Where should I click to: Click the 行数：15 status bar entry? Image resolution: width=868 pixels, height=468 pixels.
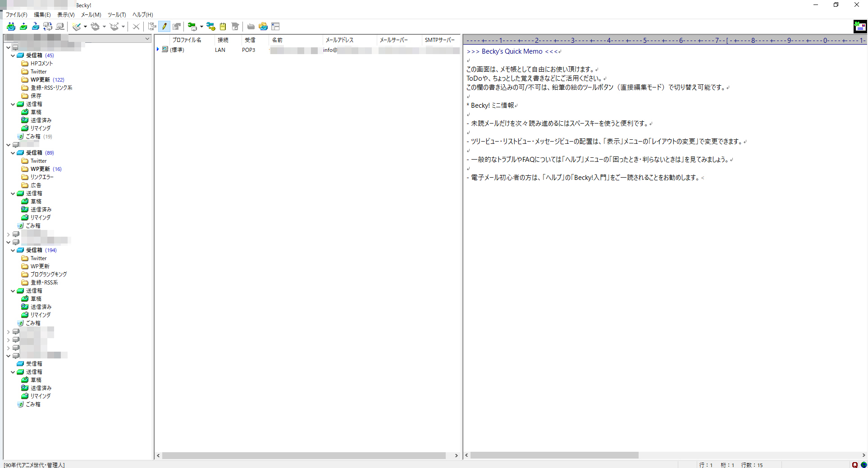pyautogui.click(x=752, y=465)
